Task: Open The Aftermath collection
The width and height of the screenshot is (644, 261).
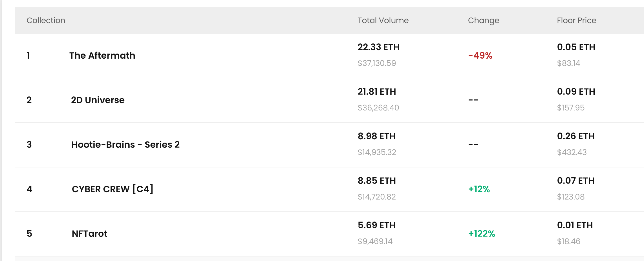Action: click(102, 56)
